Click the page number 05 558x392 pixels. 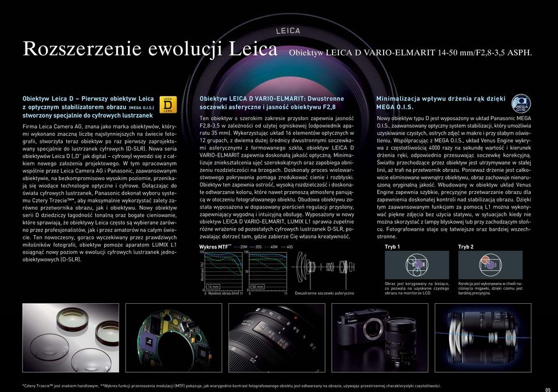pyautogui.click(x=548, y=389)
